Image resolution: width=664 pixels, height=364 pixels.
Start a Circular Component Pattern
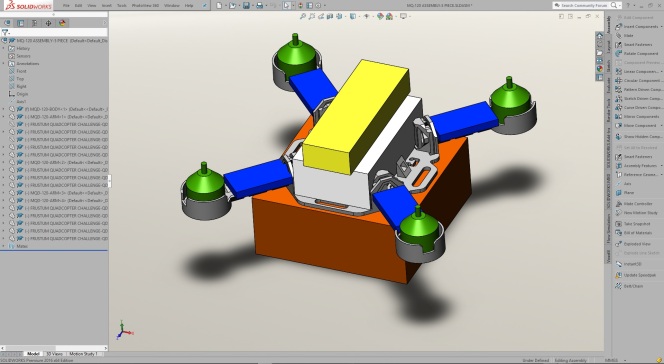[x=638, y=80]
